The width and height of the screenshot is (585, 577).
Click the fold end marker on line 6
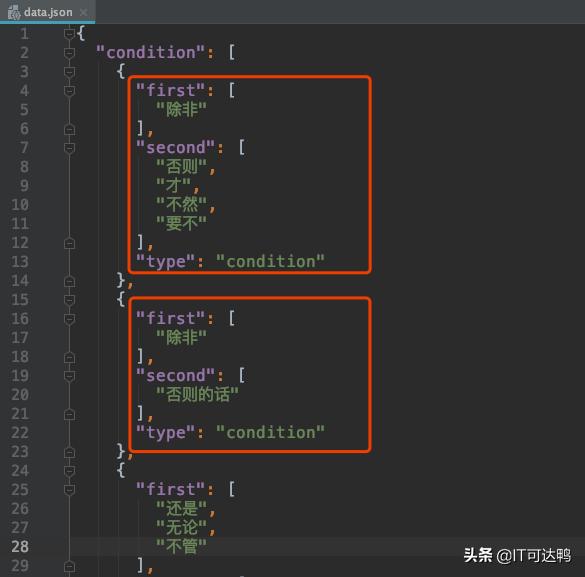69,129
